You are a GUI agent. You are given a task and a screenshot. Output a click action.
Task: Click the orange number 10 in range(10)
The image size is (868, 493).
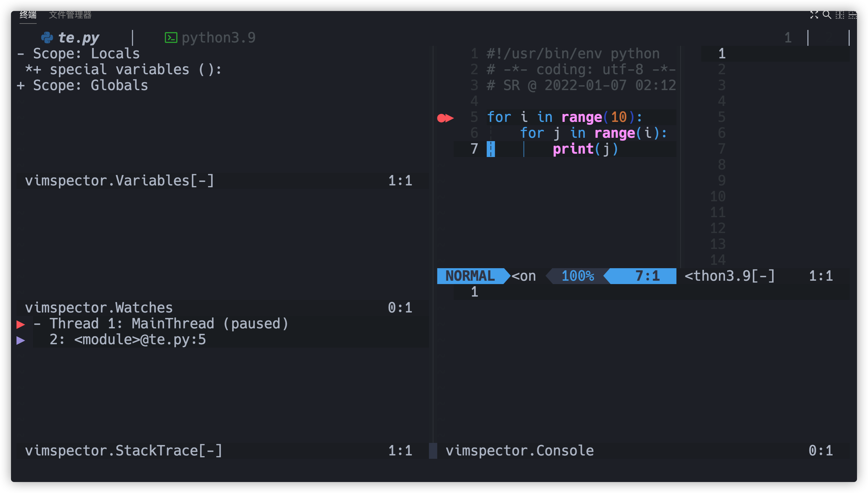coord(619,117)
